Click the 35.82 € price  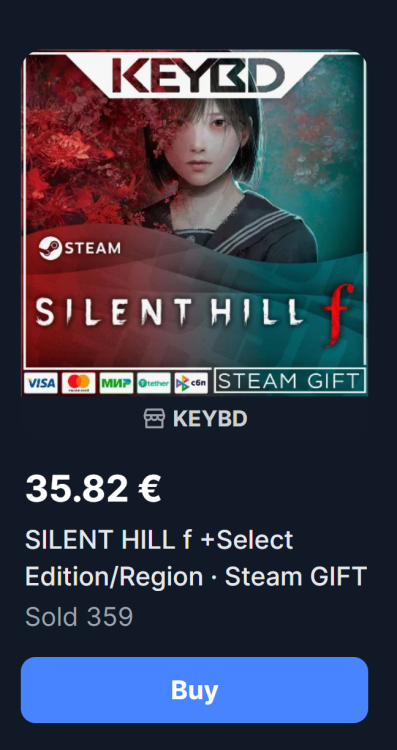pos(93,488)
